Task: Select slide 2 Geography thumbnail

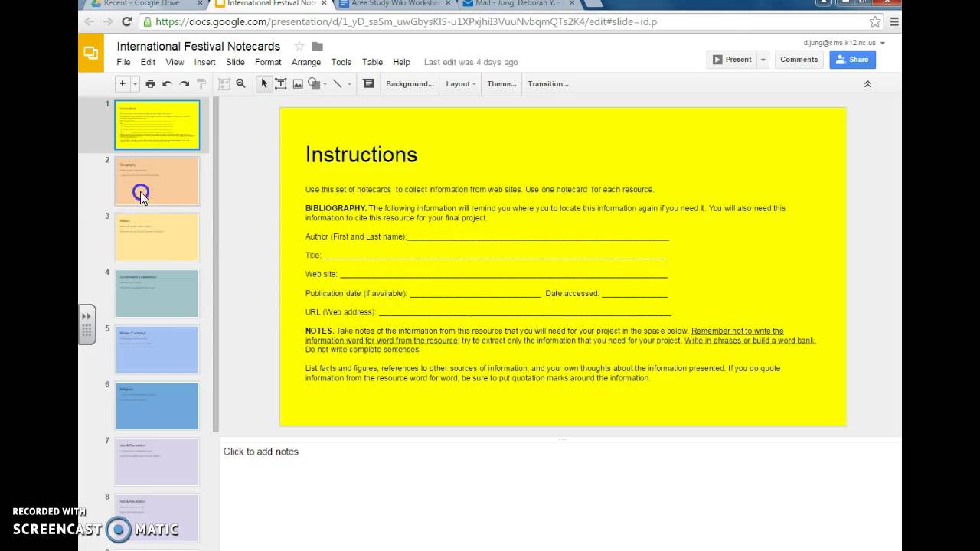Action: 157,181
